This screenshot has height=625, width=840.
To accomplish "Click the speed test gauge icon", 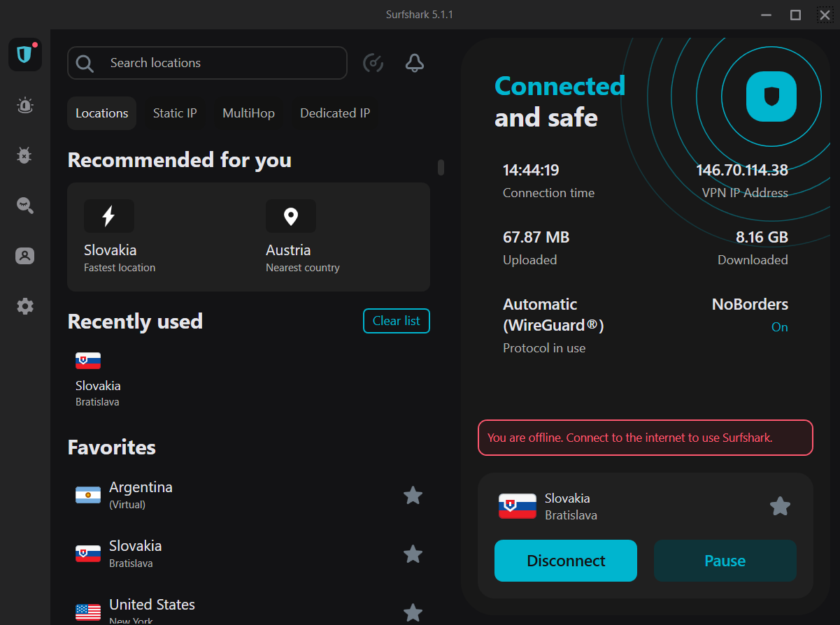I will pyautogui.click(x=373, y=64).
